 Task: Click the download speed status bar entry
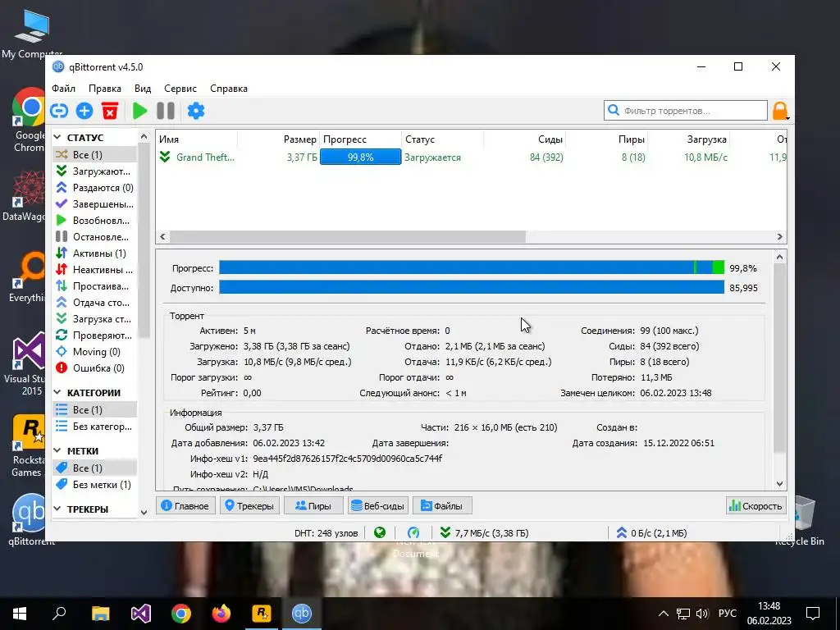click(x=484, y=533)
